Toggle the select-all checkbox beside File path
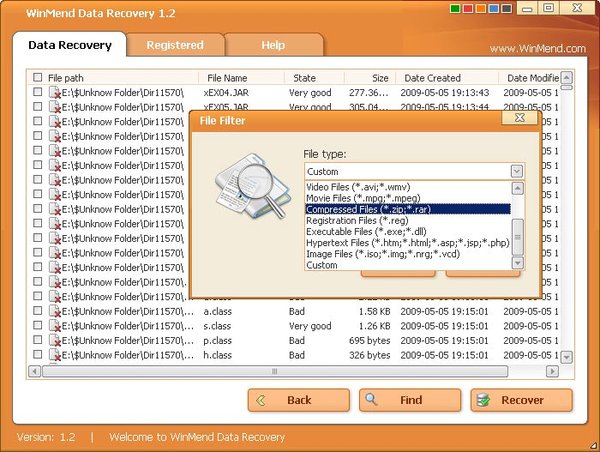The image size is (600, 452). coord(38,77)
